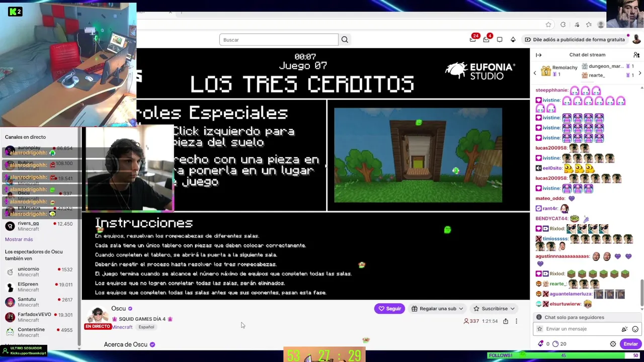Image resolution: width=644 pixels, height=362 pixels.
Task: Collapse the stream chat panel arrow
Action: coord(539,55)
